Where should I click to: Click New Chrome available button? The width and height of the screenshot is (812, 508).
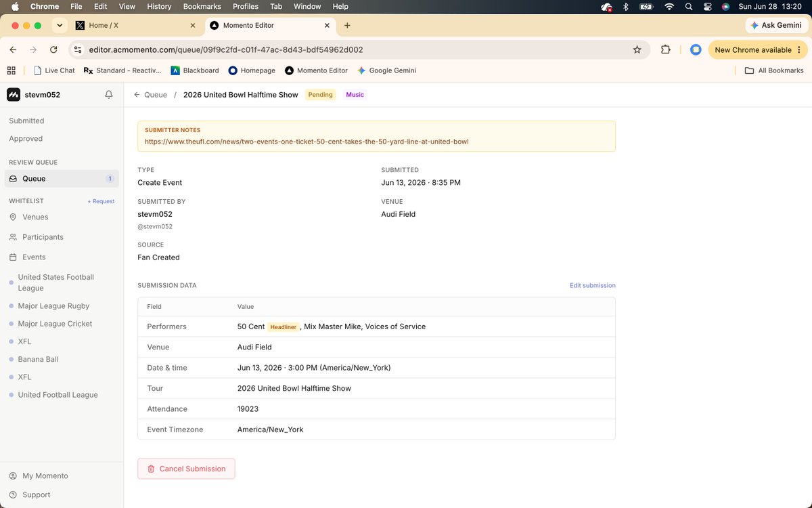pos(757,49)
